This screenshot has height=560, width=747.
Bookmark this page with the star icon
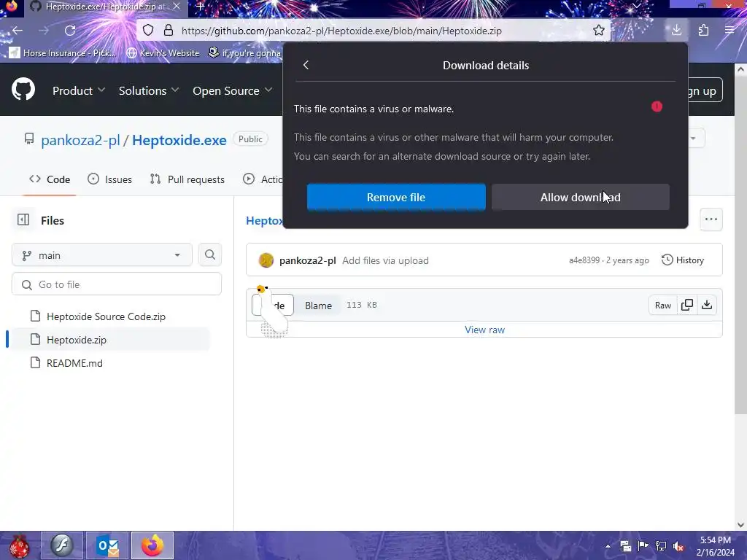(599, 31)
